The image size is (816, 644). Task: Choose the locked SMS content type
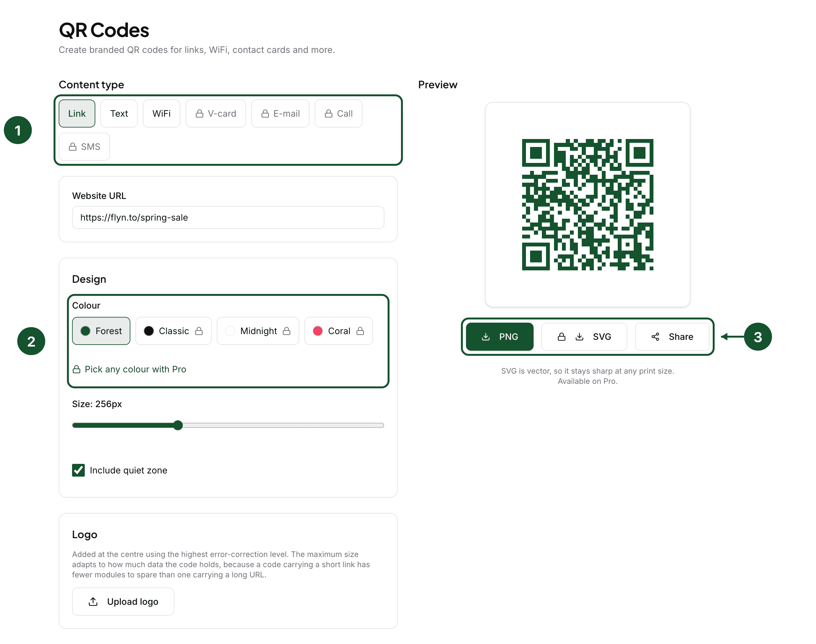pyautogui.click(x=84, y=147)
